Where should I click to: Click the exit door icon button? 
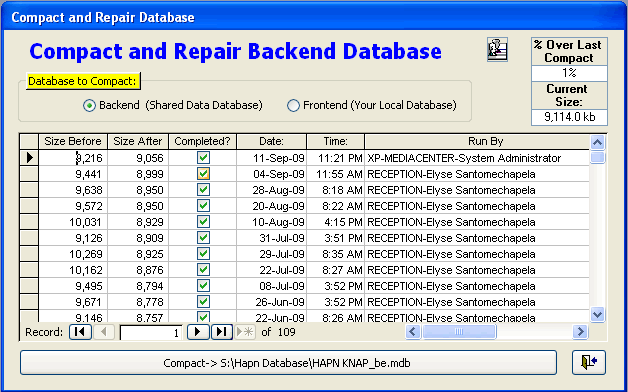(x=589, y=363)
